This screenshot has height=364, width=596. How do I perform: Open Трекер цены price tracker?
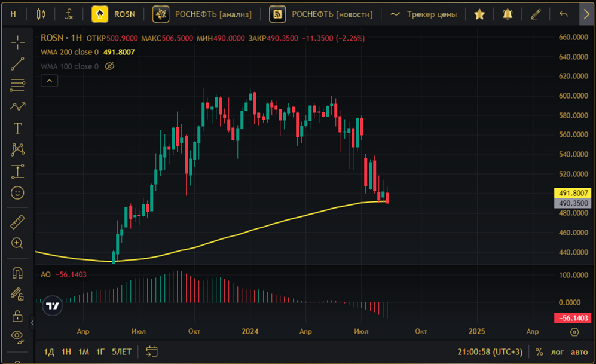pyautogui.click(x=424, y=14)
